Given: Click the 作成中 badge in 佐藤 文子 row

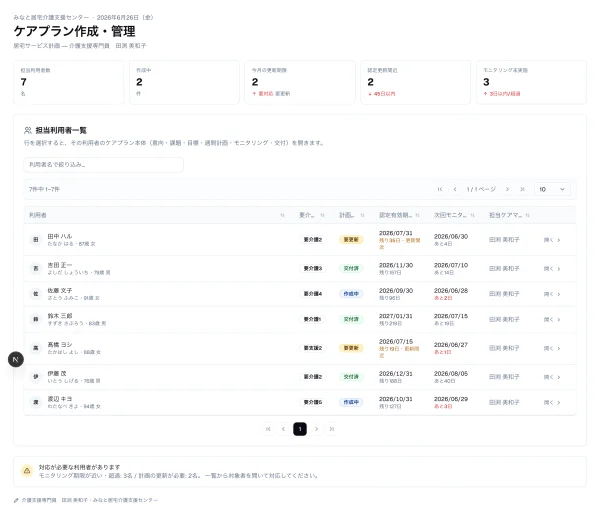Looking at the screenshot, I should tap(351, 294).
